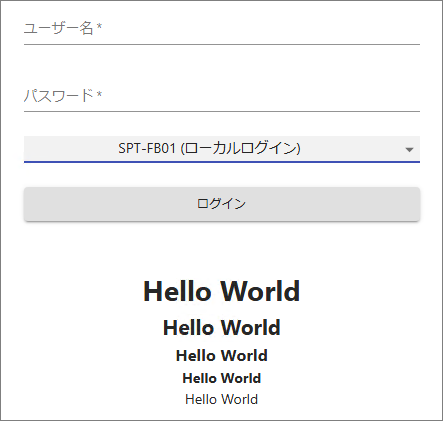Viewport: 443px width, 421px height.
Task: Open the SPT-FB01 (ローカルログイン) combo box
Action: pyautogui.click(x=222, y=149)
